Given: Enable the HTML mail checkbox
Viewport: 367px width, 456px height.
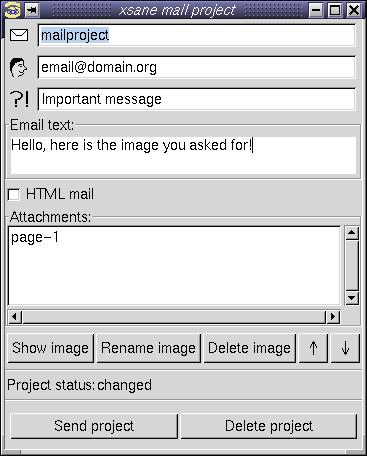Looking at the screenshot, I should tap(14, 194).
